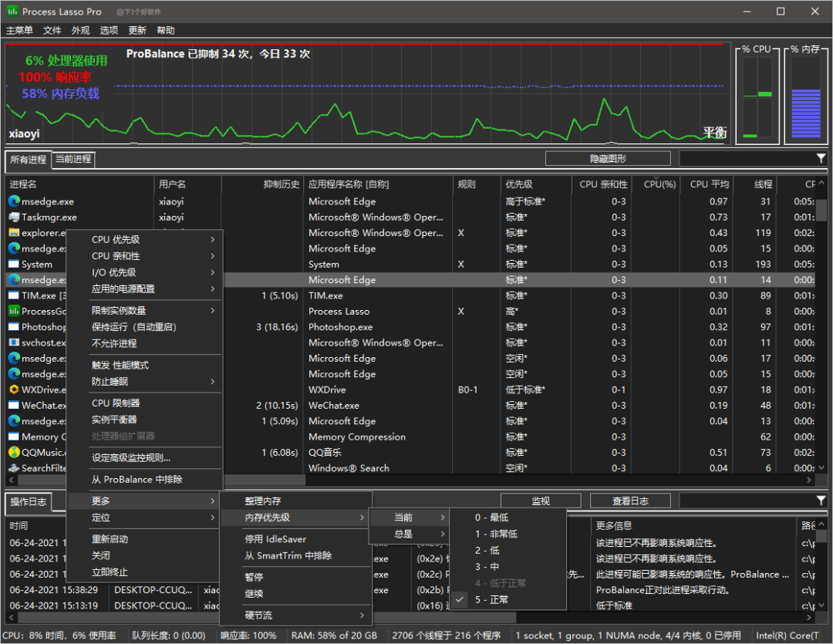833x644 pixels.
Task: Click the WXDrive process icon
Action: [x=14, y=389]
